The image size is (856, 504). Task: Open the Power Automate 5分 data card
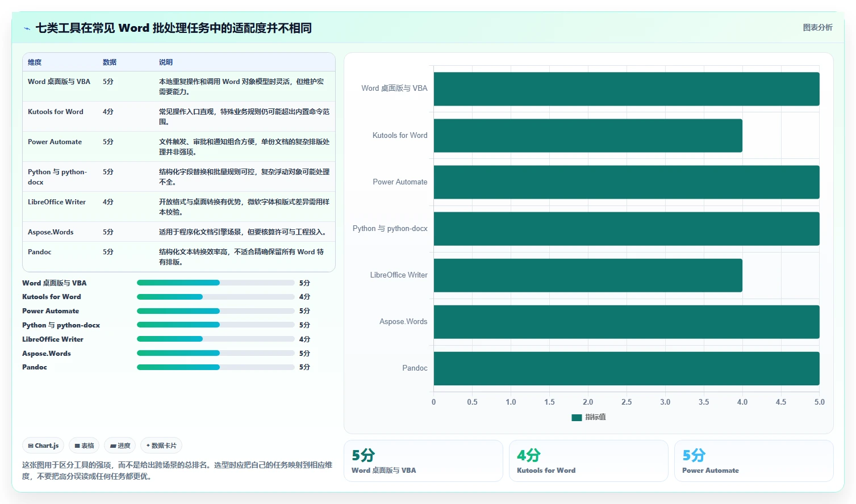click(754, 461)
